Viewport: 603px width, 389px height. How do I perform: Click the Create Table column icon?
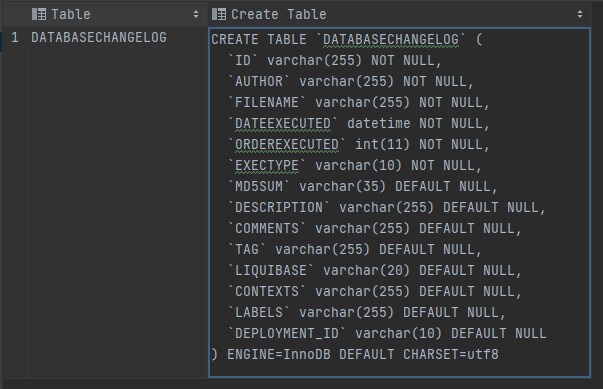219,14
